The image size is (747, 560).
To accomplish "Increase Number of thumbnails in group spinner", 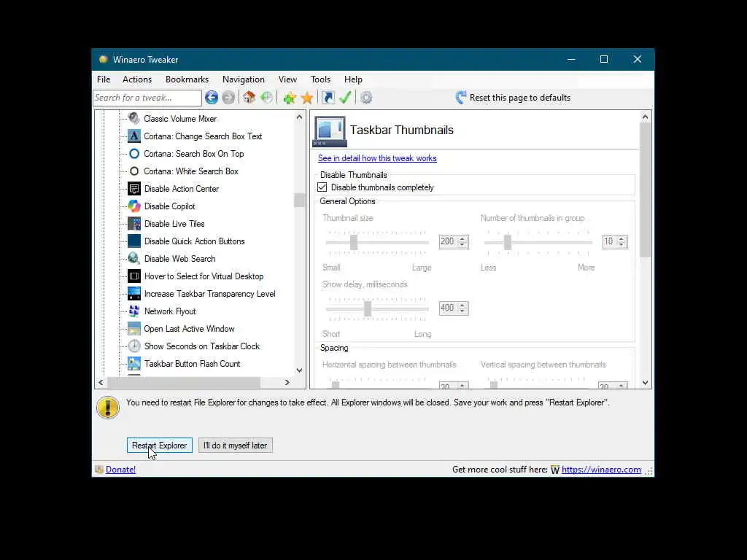I will (622, 238).
